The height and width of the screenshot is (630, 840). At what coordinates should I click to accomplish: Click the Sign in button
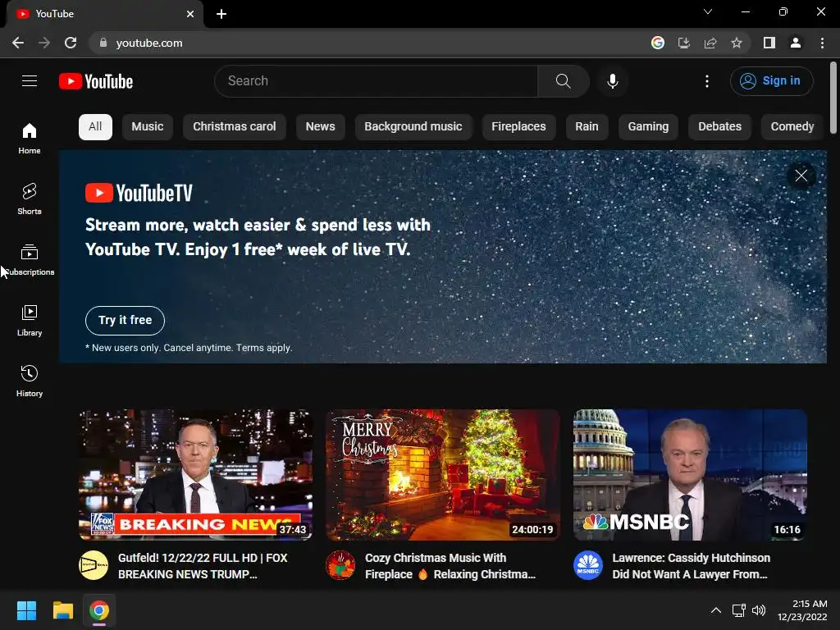(x=771, y=81)
